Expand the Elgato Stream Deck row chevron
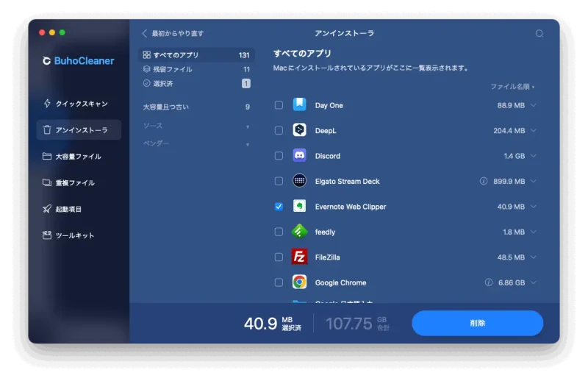Viewport: 588px width, 381px height. point(534,181)
